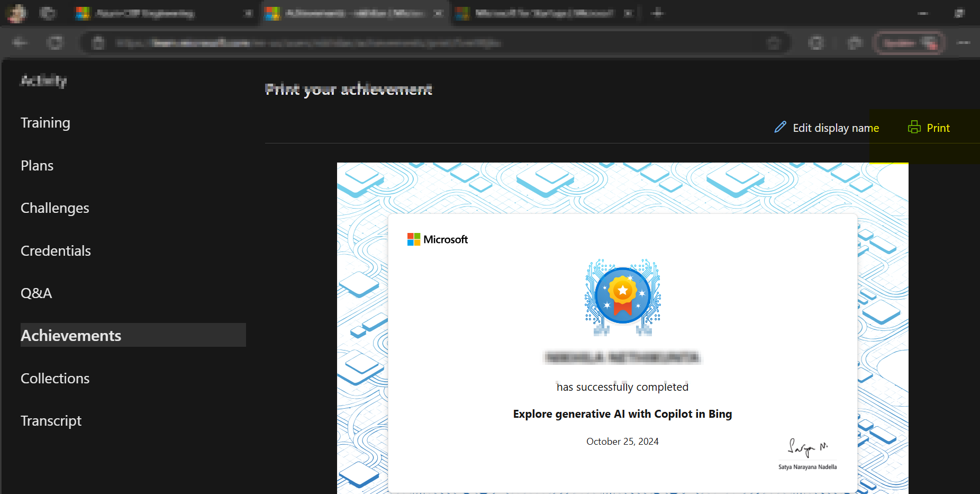This screenshot has height=494, width=980.
Task: Click the red-outlined button in browser toolbar
Action: [910, 43]
